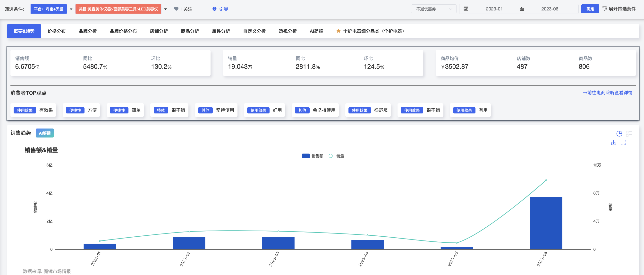Image resolution: width=644 pixels, height=275 pixels.
Task: Toggle 销售额 legend series
Action: 312,156
